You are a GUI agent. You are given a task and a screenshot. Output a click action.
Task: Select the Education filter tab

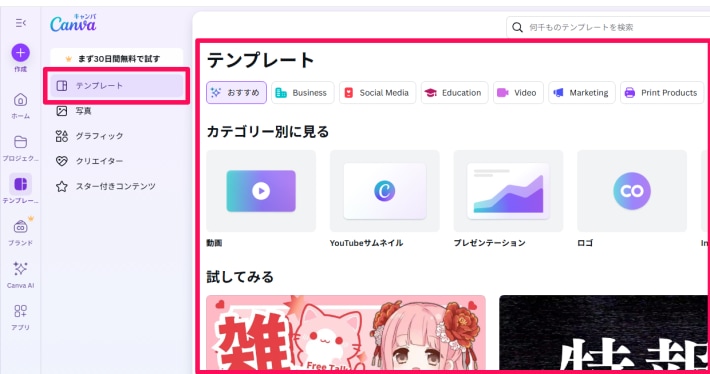[454, 92]
